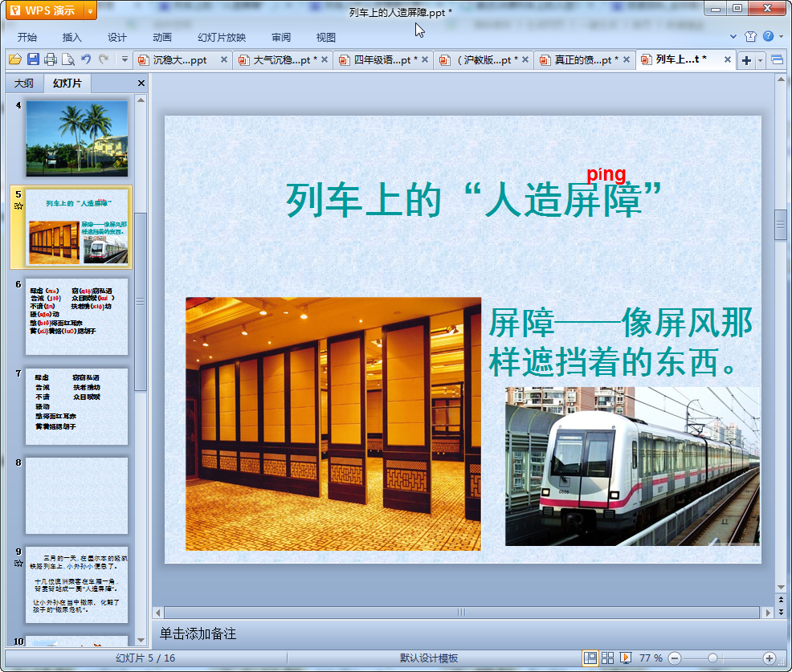Select slide 7 vocabulary thumbnail

(77, 406)
